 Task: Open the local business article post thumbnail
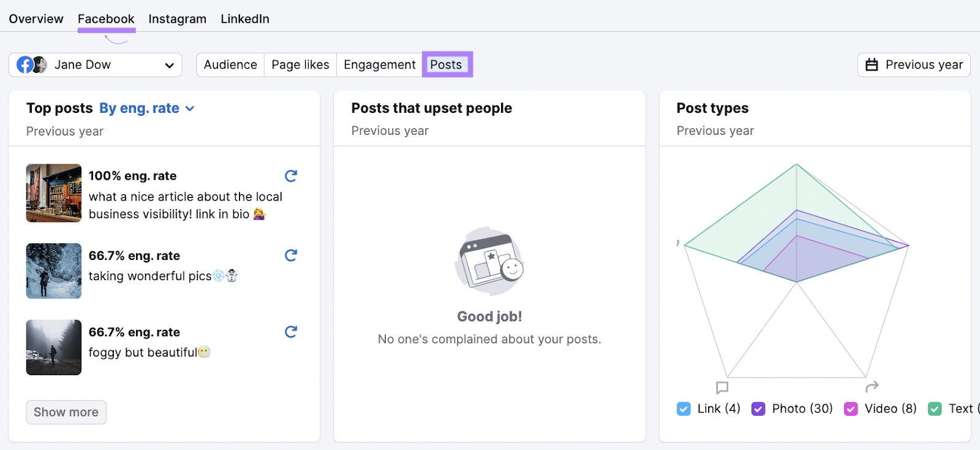(x=54, y=193)
